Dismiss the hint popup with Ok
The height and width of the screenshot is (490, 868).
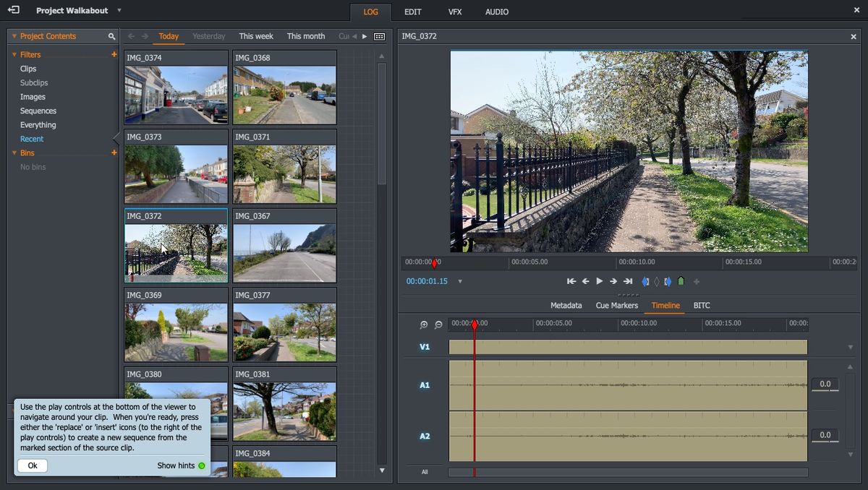(32, 465)
